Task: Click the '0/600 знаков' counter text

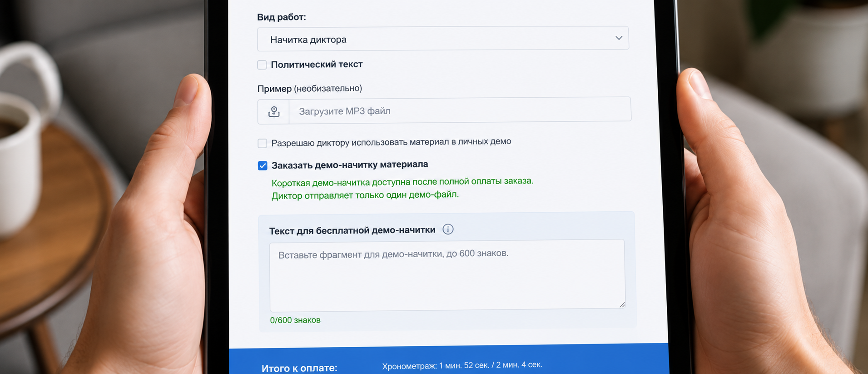Action: click(295, 320)
